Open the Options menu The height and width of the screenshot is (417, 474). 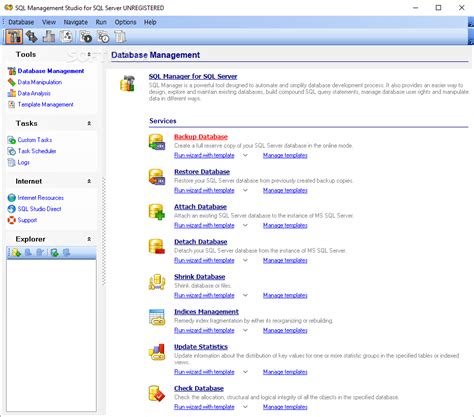[x=125, y=22]
